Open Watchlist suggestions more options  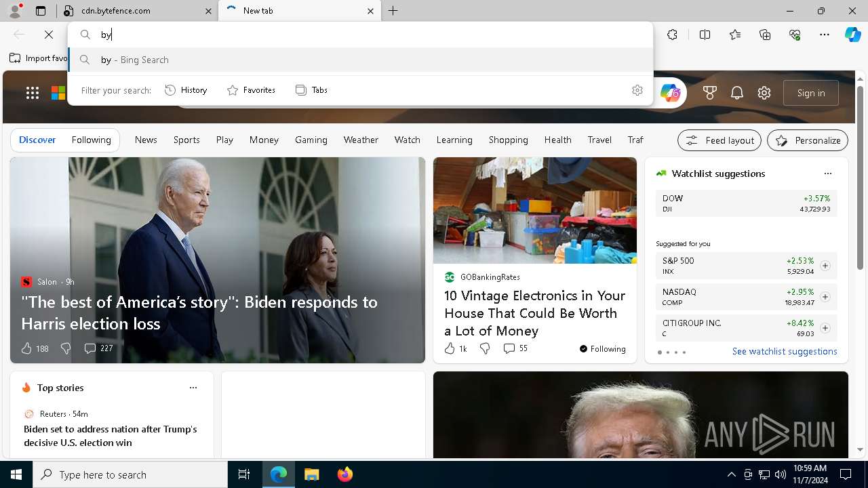point(828,174)
